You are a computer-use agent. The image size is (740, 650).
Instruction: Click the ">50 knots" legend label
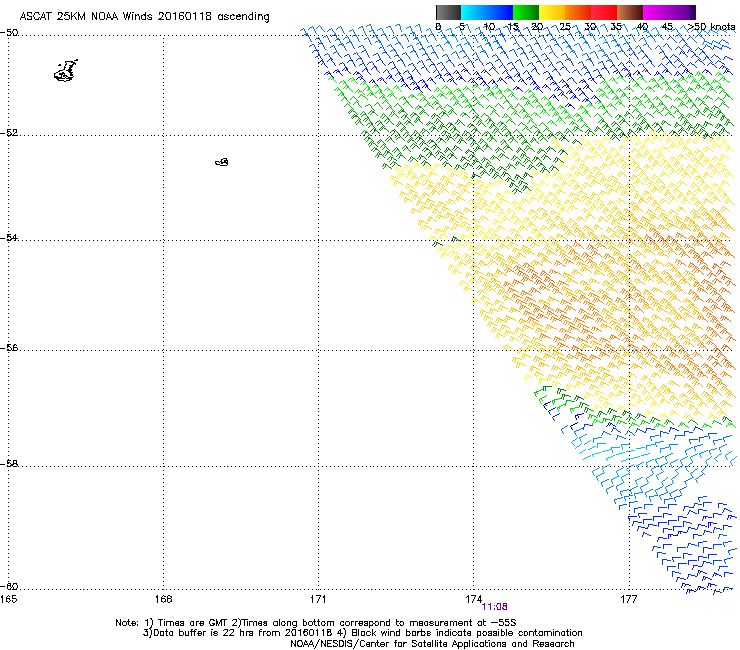(711, 27)
